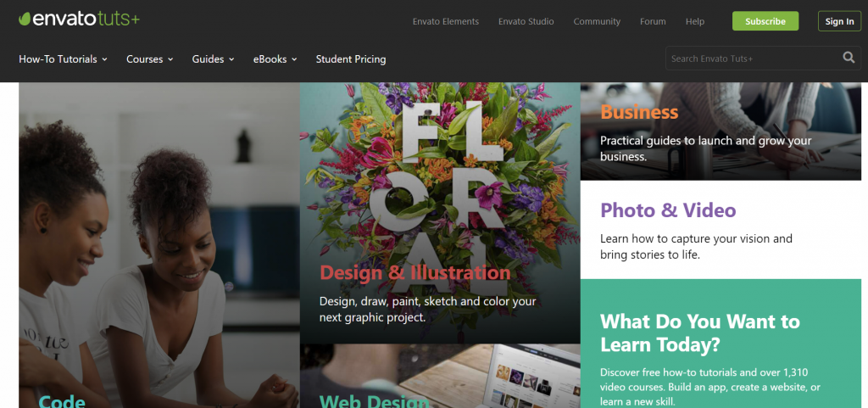Open the Community page
The image size is (868, 408).
pyautogui.click(x=597, y=21)
